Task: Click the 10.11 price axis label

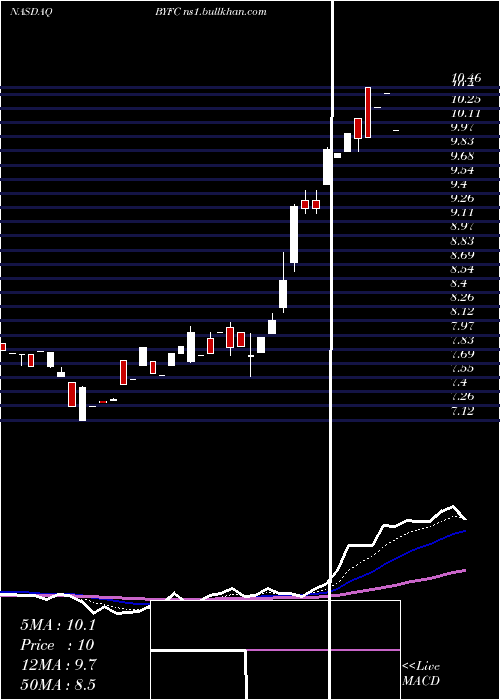Action: coord(466,113)
